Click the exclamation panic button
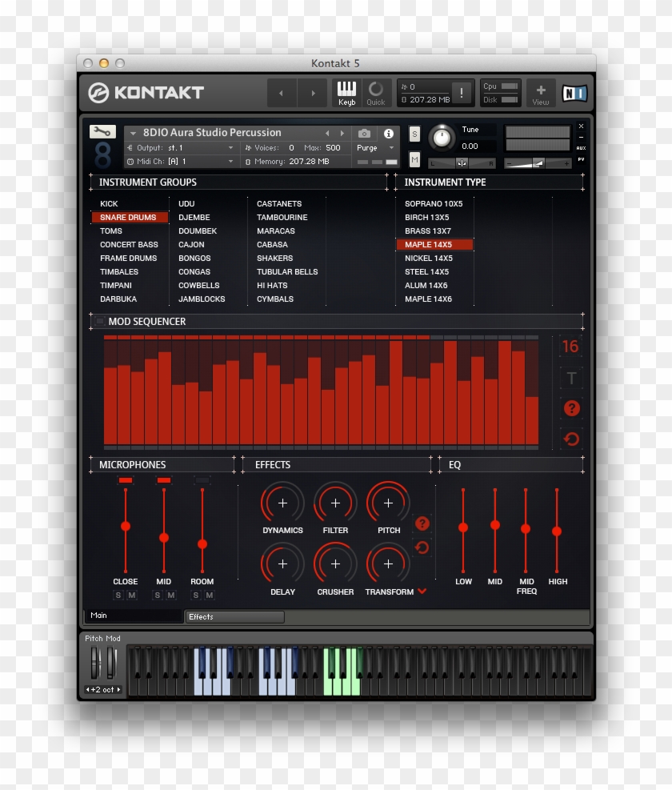Image resolution: width=672 pixels, height=790 pixels. tap(462, 93)
